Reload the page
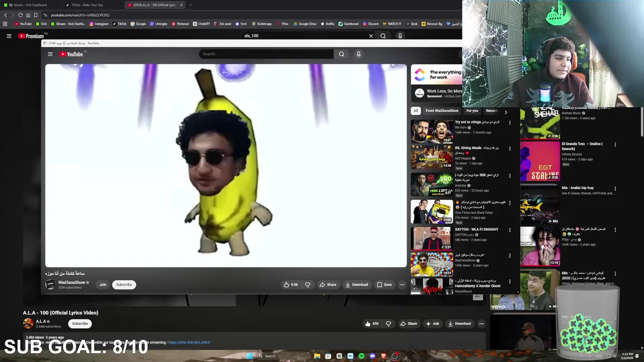The image size is (644, 362). coord(21,15)
